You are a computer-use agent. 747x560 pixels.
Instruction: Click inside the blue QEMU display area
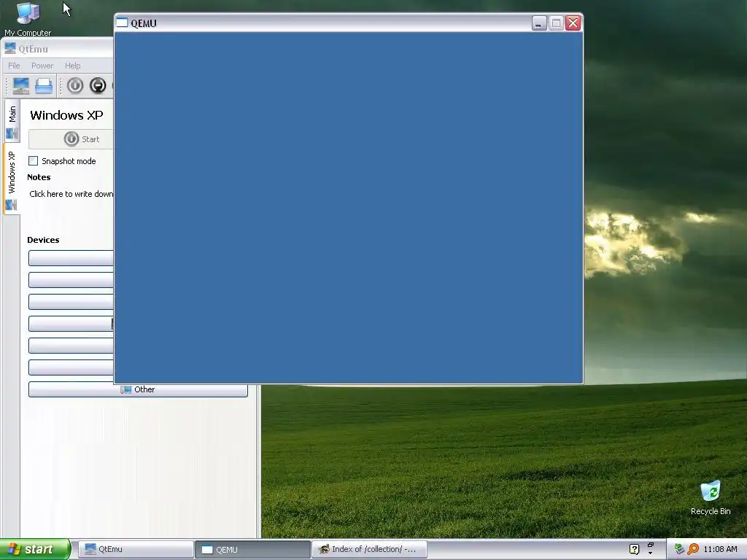348,207
